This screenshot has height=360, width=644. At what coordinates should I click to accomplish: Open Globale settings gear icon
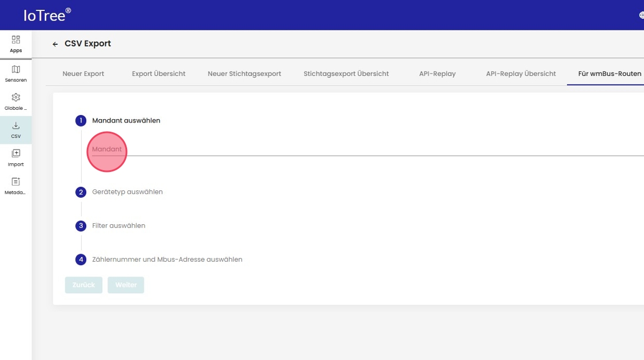[x=16, y=98]
